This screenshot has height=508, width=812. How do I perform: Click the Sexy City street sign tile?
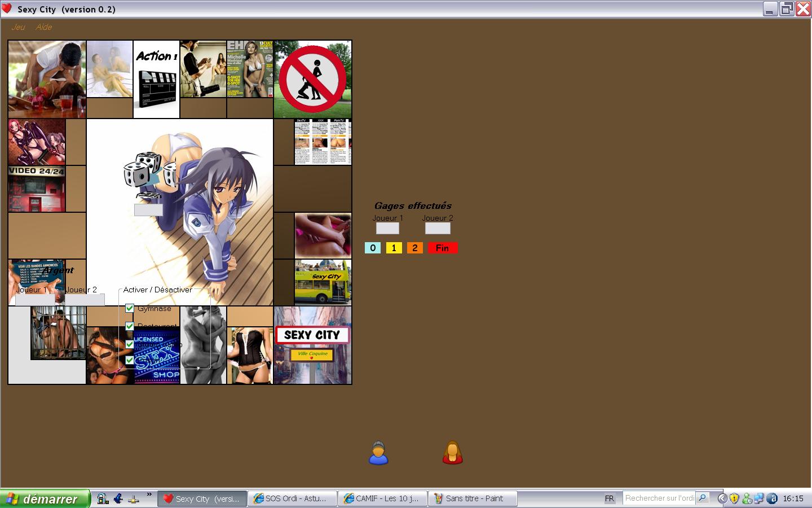click(312, 345)
